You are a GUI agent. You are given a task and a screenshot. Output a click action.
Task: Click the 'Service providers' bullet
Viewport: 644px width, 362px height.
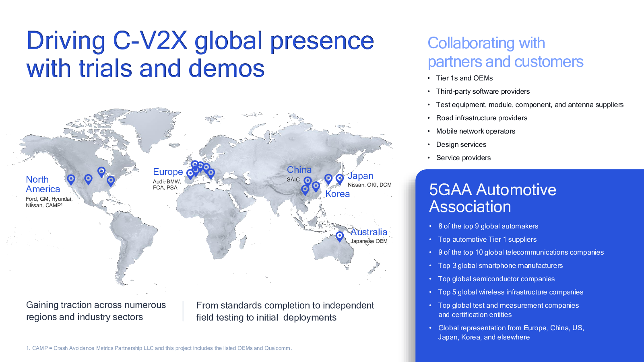click(x=464, y=158)
